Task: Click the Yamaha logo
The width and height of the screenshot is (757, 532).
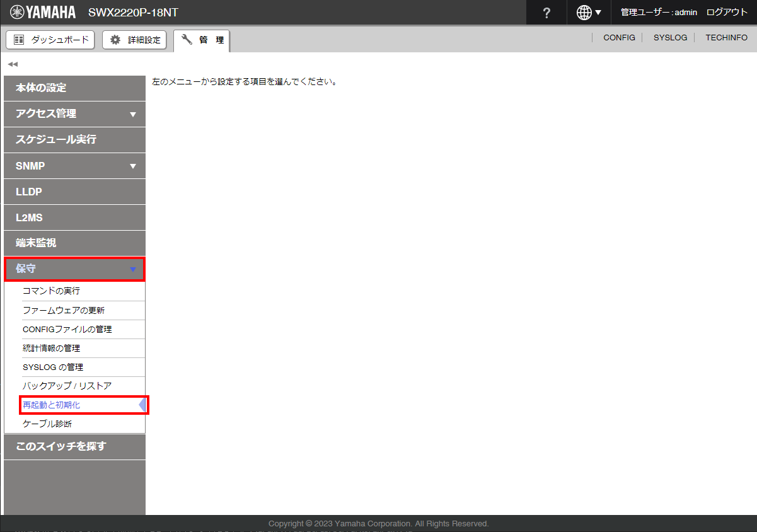Action: coord(43,13)
